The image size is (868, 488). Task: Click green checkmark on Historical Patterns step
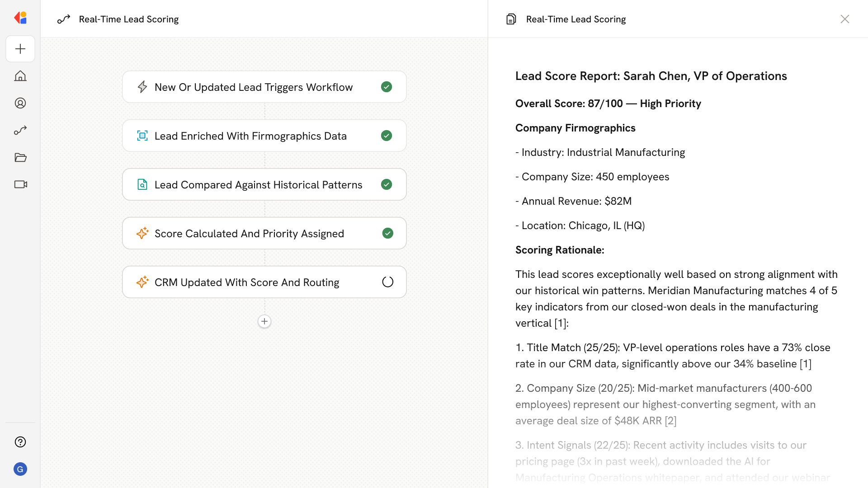coord(387,184)
